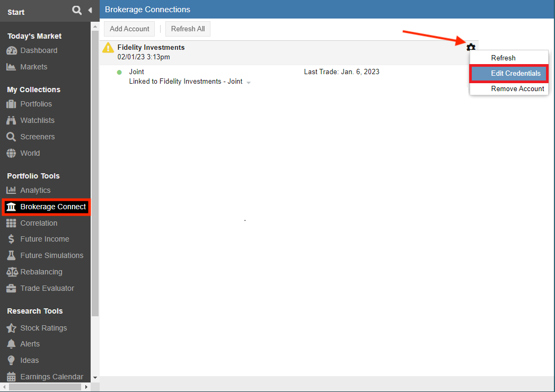Click the Future Income dollar icon
555x392 pixels.
click(x=11, y=239)
